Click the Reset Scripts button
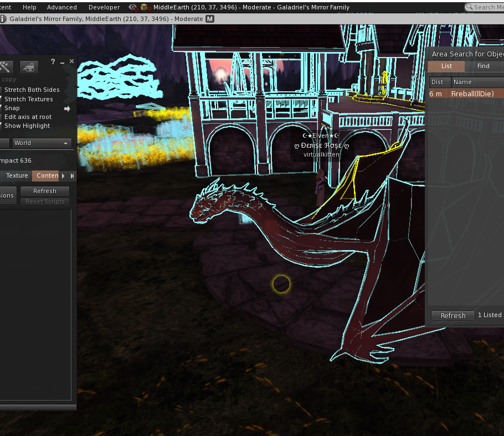This screenshot has height=436, width=504. tap(45, 201)
